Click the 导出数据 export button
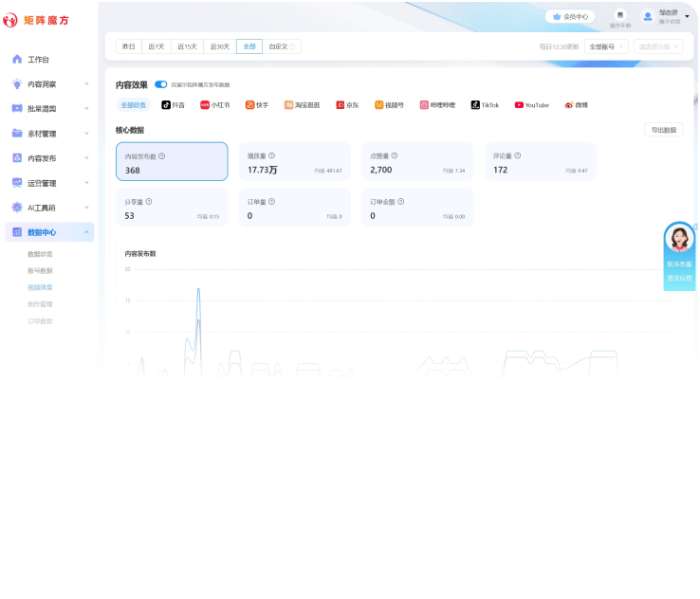This screenshot has height=599, width=700. [663, 130]
